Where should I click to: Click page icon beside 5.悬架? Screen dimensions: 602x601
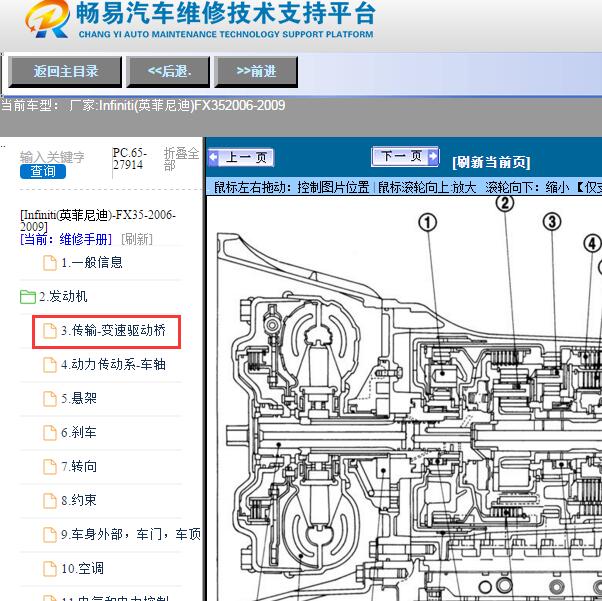click(x=50, y=399)
